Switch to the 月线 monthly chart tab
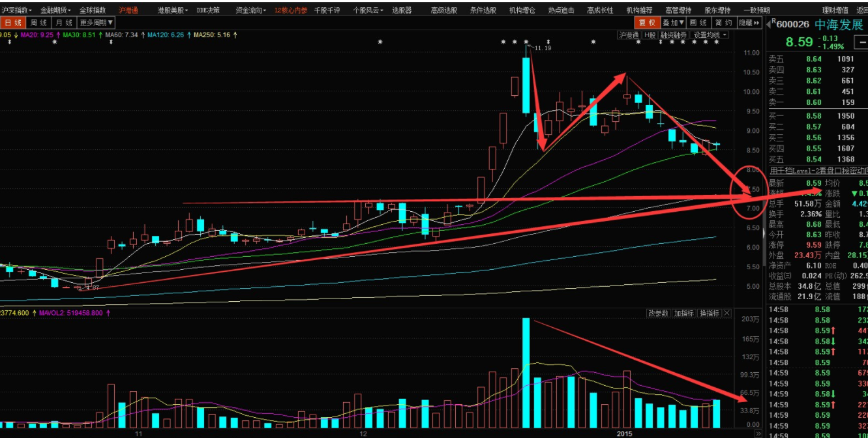868x438 pixels. pyautogui.click(x=65, y=23)
